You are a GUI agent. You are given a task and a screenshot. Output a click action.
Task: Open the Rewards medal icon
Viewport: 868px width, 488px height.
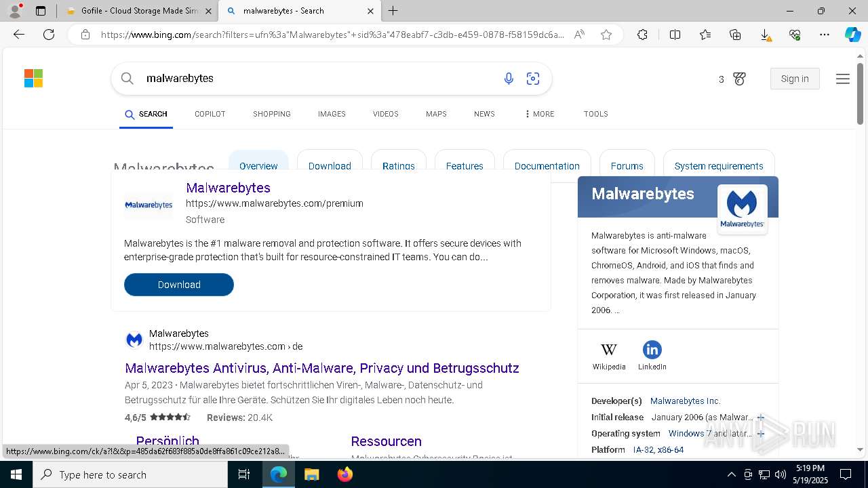739,79
